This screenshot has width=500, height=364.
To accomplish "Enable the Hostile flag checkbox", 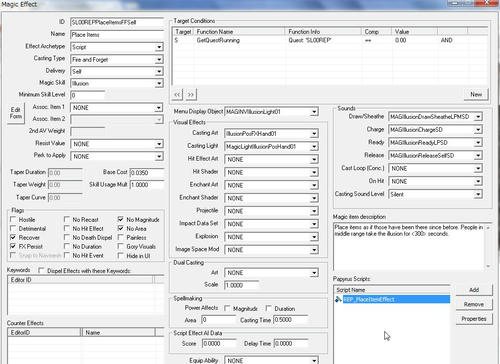I will point(13,219).
